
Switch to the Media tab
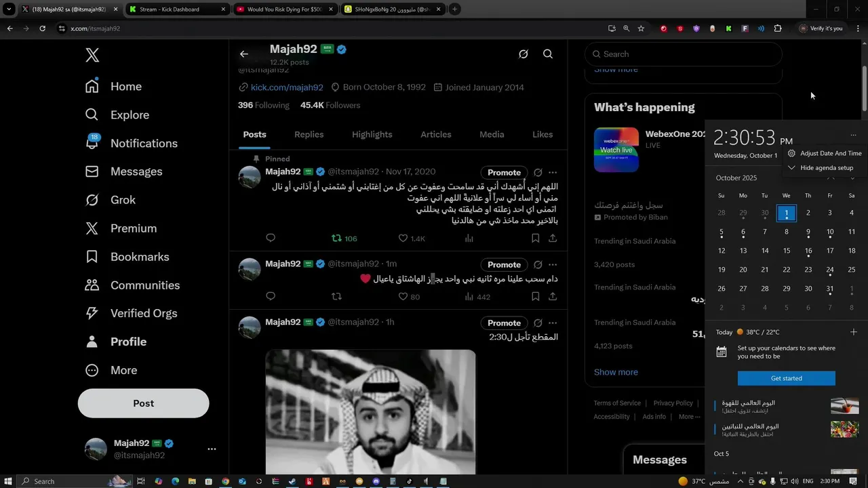pyautogui.click(x=492, y=134)
